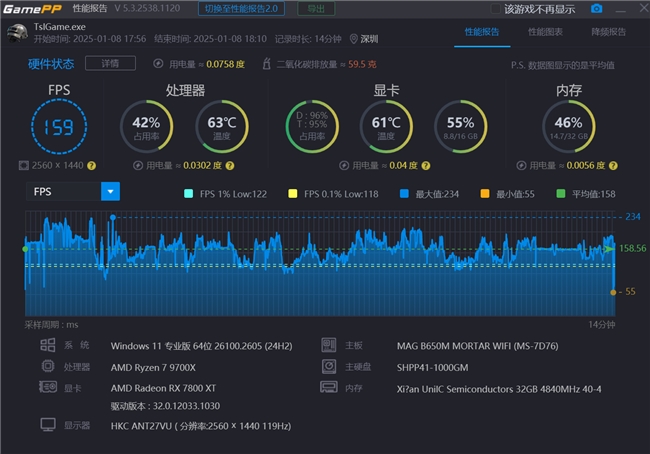650x454 pixels.
Task: Click the green 平均值 legend swatch
Action: tap(560, 194)
